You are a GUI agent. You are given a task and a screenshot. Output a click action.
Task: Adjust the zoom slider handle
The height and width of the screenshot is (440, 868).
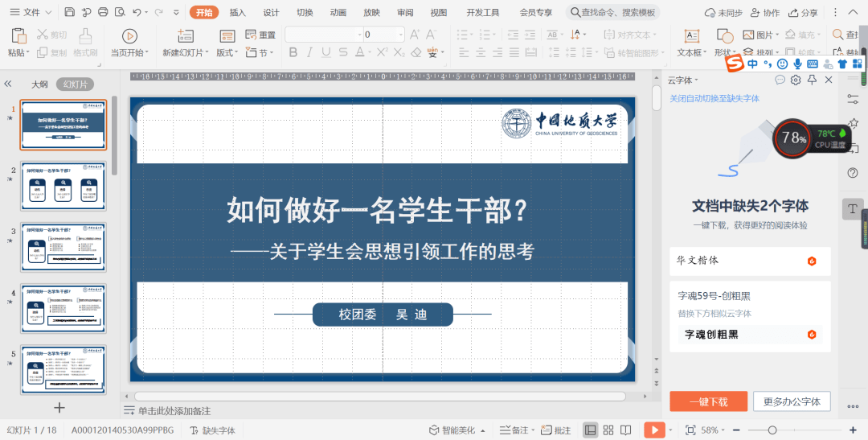pyautogui.click(x=772, y=430)
